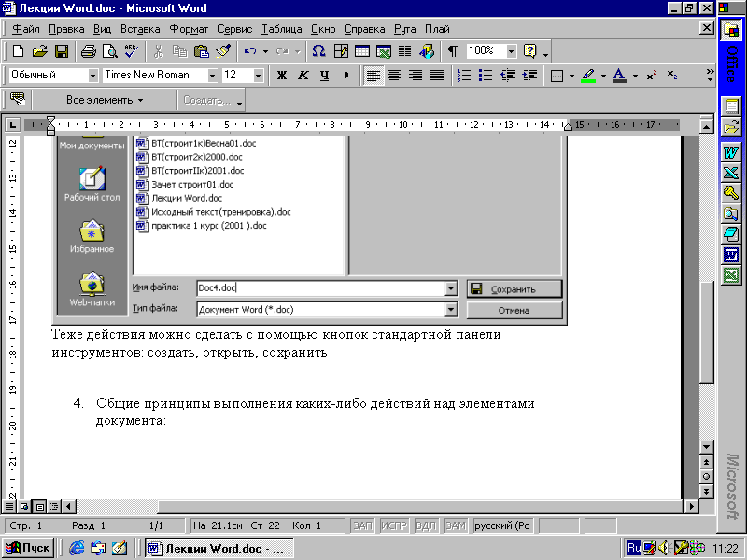Image resolution: width=747 pixels, height=560 pixels.
Task: Click the horizontal scrollbar right arrow
Action: 691,506
